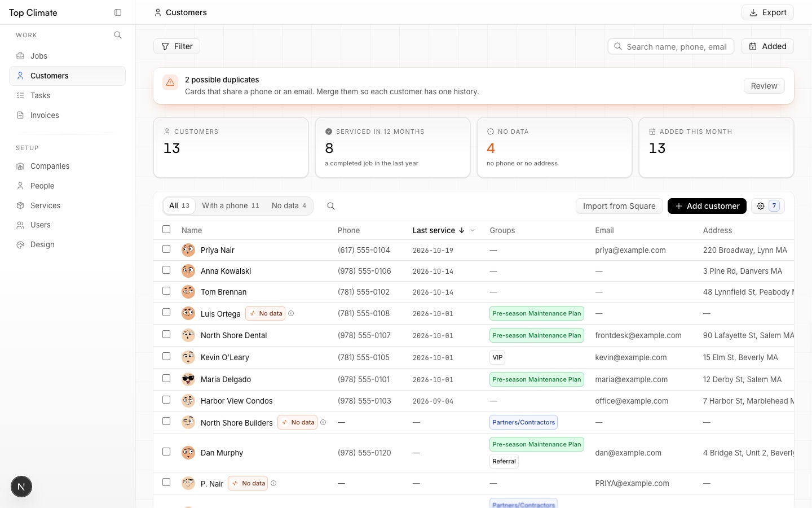Click info icon beside North Shore Builders
The width and height of the screenshot is (812, 508).
[x=323, y=422]
